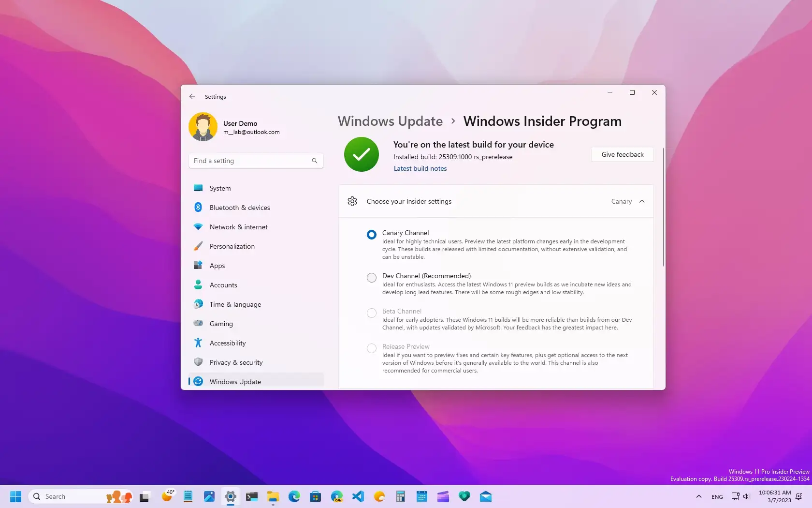Open Windows Terminal from the taskbar
This screenshot has width=812, height=508.
252,496
